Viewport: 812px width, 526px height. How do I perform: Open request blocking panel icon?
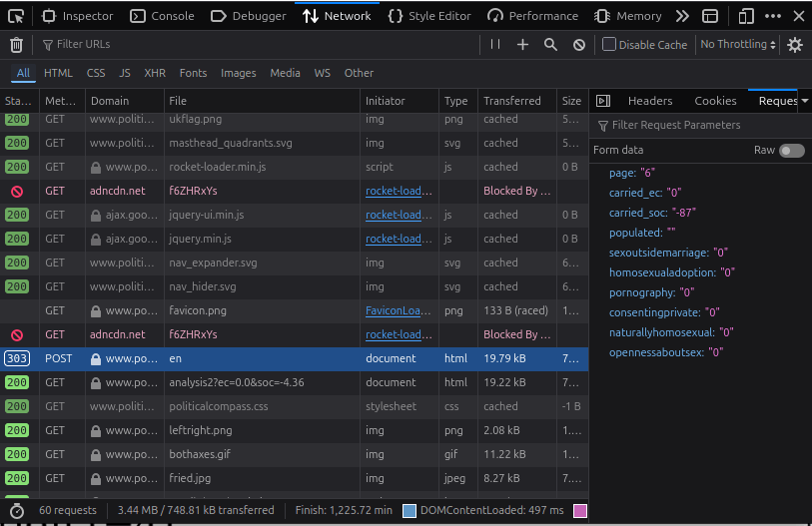click(579, 45)
